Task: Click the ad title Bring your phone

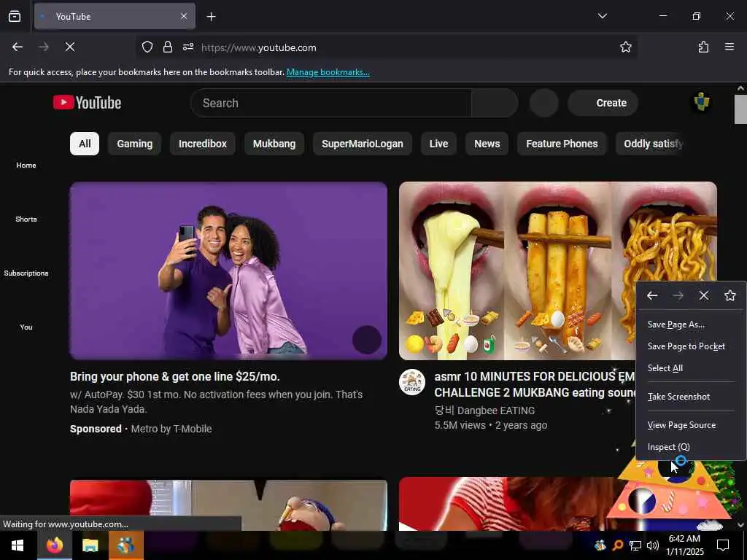Action: pyautogui.click(x=175, y=377)
